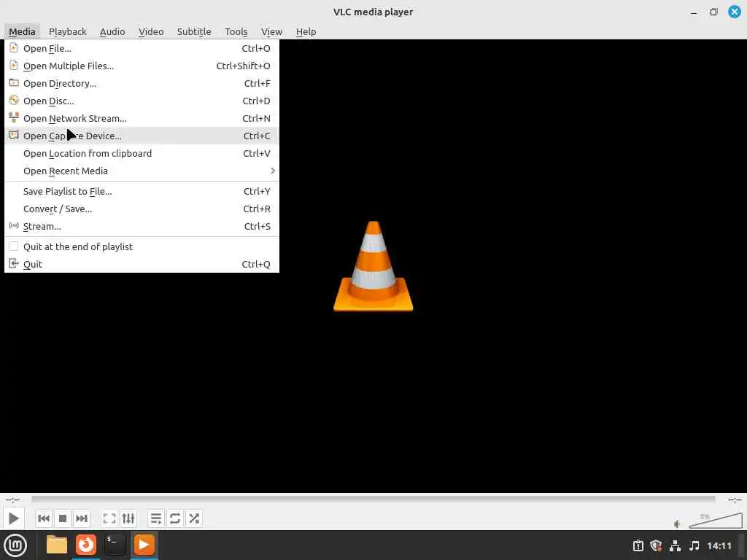The image size is (747, 560).
Task: Click the elapsed time label
Action: [13, 499]
